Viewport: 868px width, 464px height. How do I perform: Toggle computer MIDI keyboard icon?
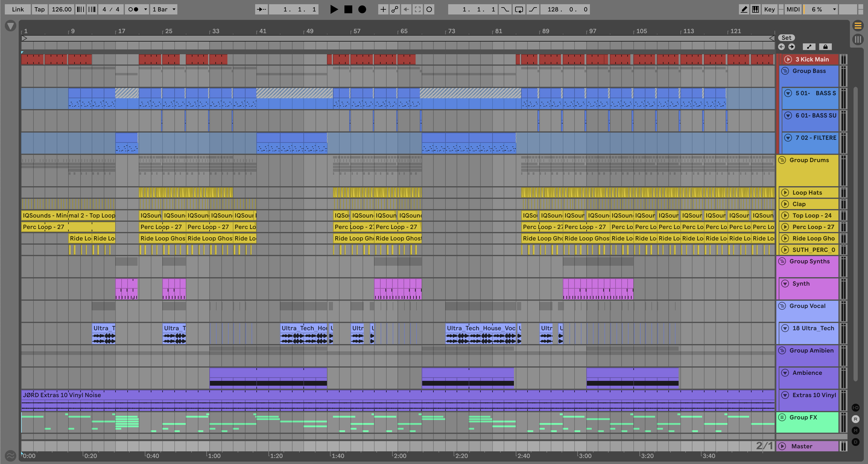(756, 9)
